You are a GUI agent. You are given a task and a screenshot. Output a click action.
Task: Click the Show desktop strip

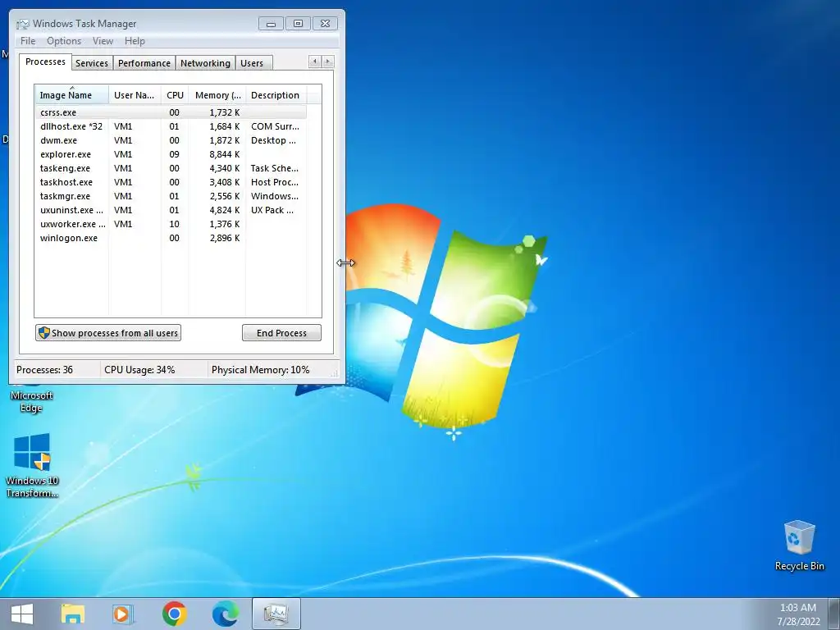click(834, 614)
